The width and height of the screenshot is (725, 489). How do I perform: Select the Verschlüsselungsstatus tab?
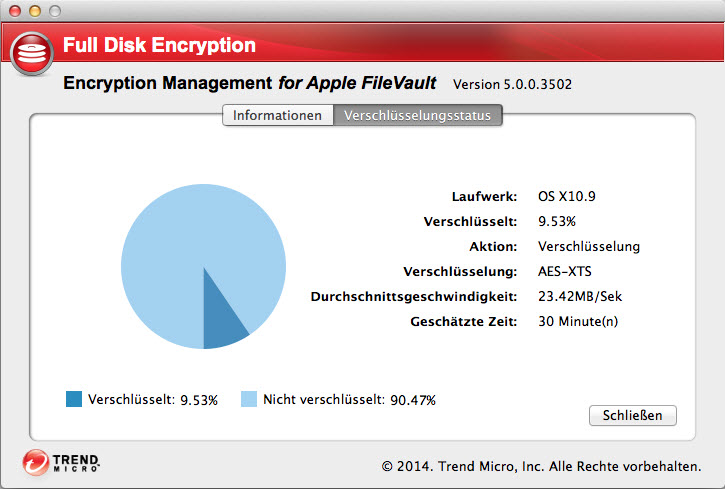point(417,115)
